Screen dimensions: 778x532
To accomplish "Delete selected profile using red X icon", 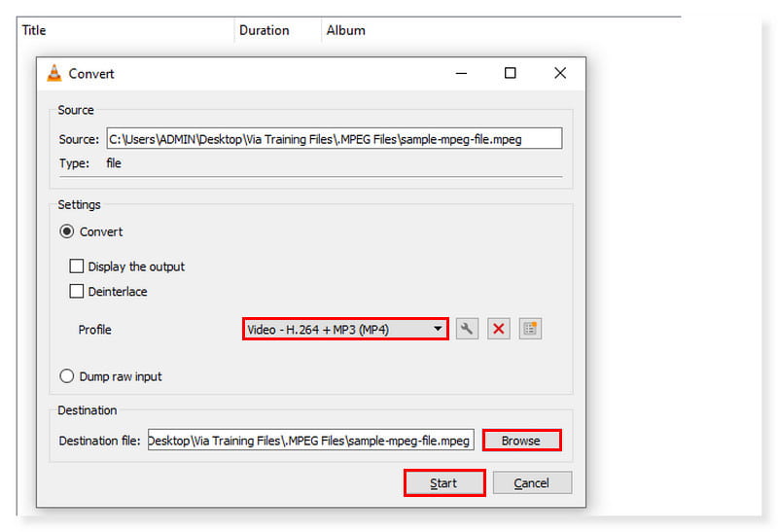I will (499, 329).
